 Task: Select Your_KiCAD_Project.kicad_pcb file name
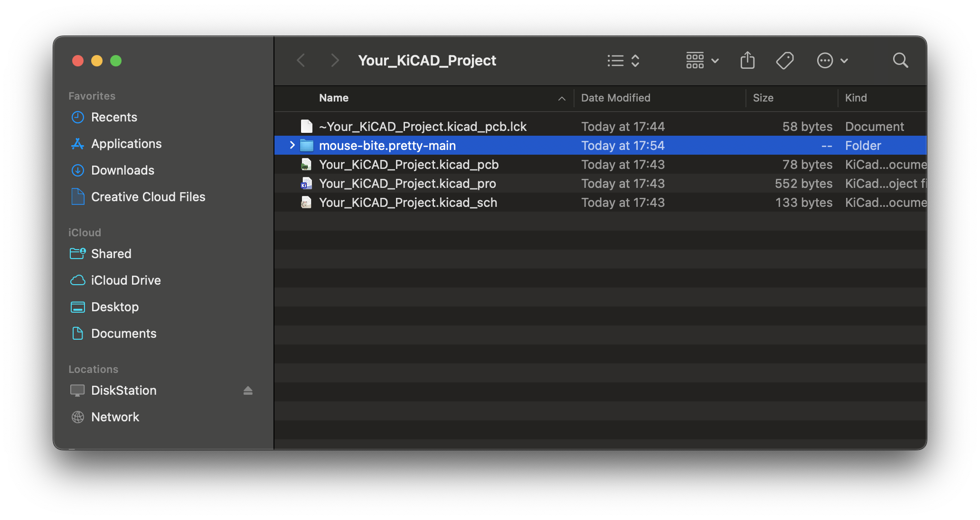click(x=409, y=165)
